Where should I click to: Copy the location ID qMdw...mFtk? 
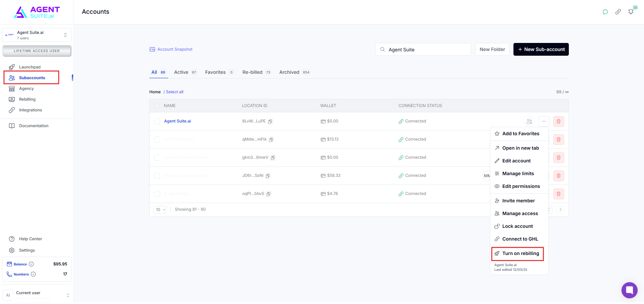pos(271,140)
